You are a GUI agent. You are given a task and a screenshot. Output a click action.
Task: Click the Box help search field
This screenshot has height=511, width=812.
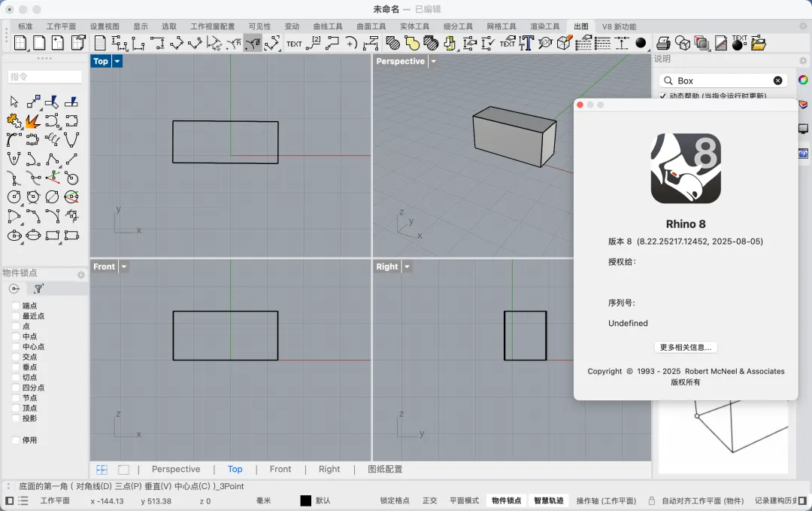723,81
